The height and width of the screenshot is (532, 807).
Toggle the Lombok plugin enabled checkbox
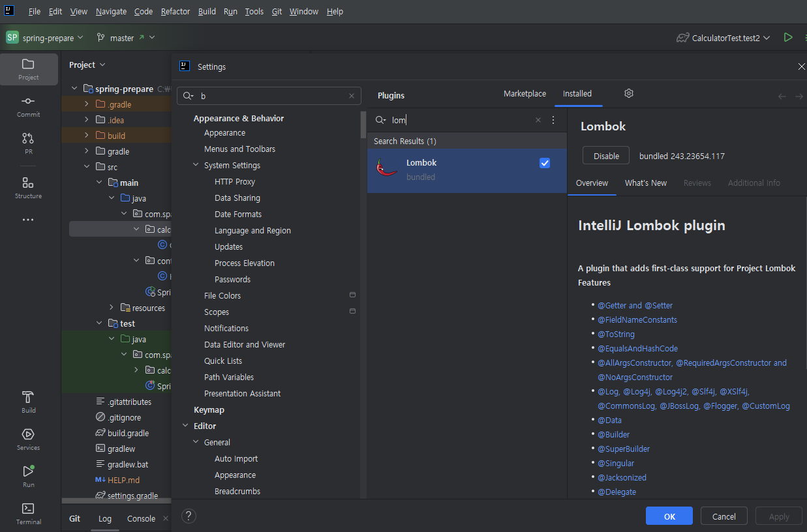545,163
